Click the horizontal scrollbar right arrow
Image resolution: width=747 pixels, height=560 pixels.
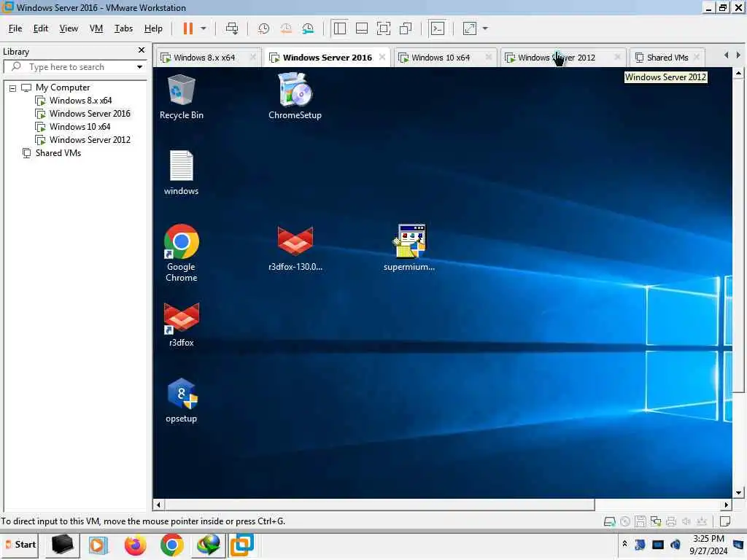[726, 505]
